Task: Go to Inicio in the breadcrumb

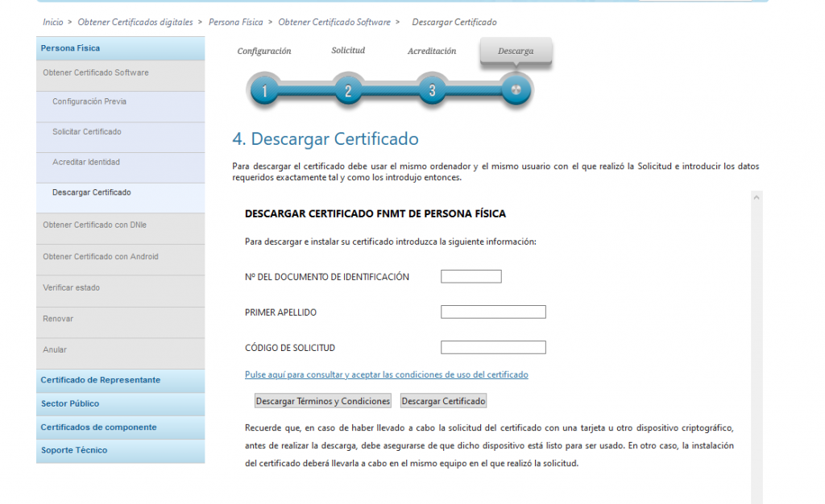Action: coord(52,22)
